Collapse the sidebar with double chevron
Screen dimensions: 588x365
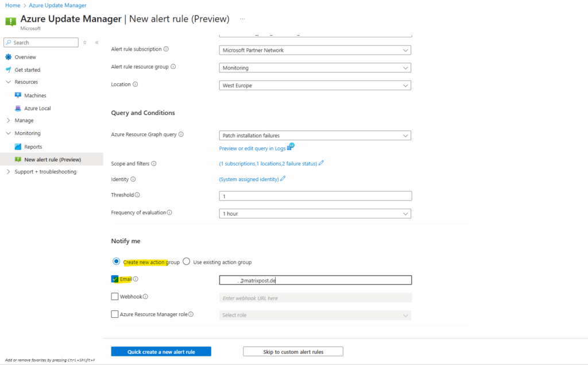point(96,43)
